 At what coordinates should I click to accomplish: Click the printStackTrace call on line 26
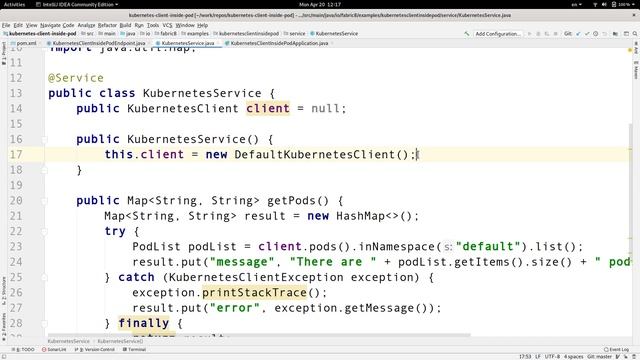pos(254,293)
